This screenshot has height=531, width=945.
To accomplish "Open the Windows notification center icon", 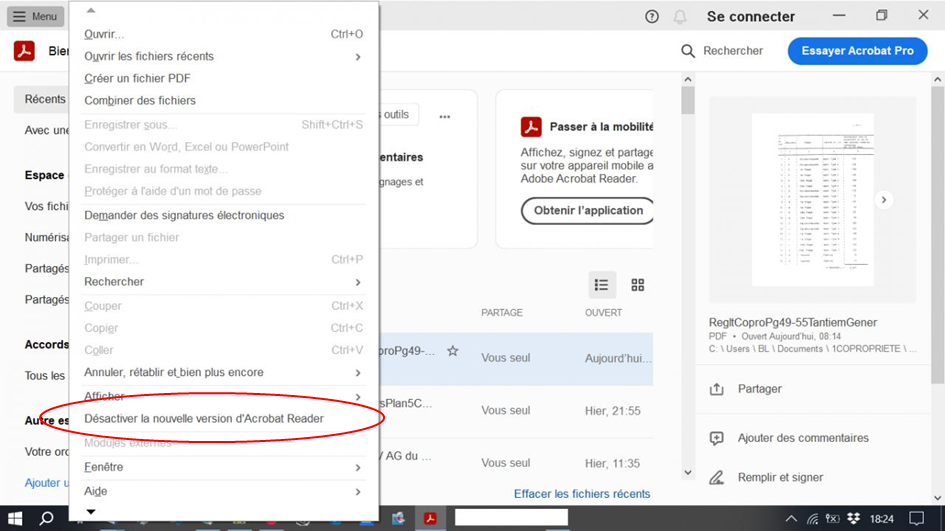I will point(917,518).
